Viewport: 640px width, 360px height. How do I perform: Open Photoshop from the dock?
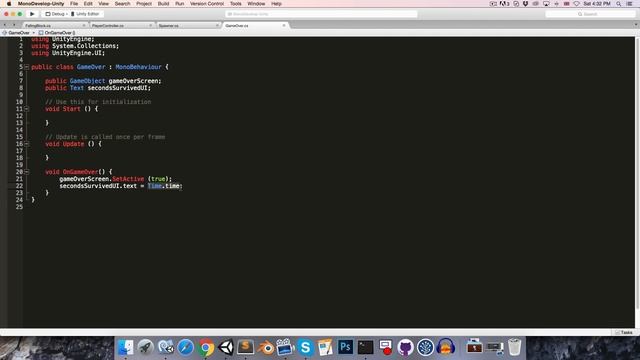pos(345,347)
